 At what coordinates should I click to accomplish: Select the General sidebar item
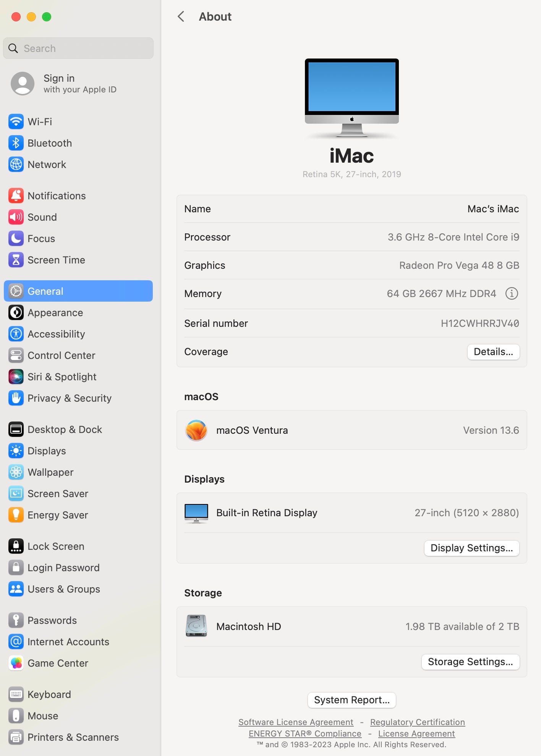(x=78, y=291)
